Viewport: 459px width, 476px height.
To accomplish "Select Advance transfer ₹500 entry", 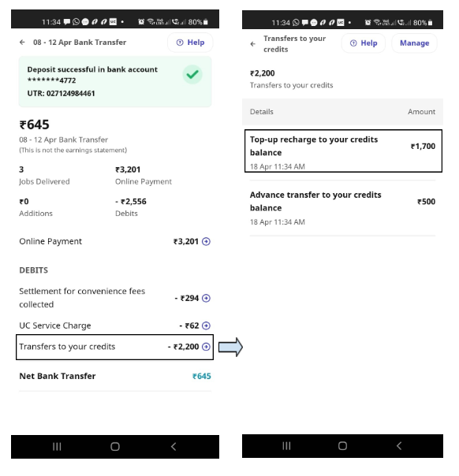I will coord(342,208).
